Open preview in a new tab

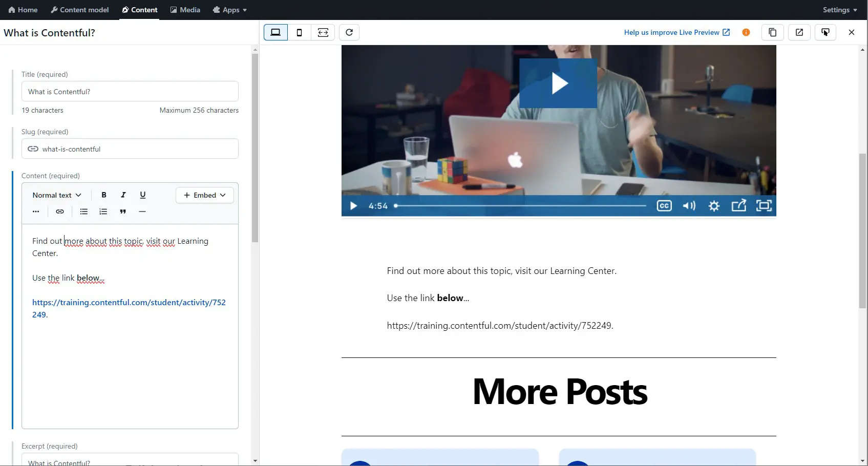pos(799,32)
